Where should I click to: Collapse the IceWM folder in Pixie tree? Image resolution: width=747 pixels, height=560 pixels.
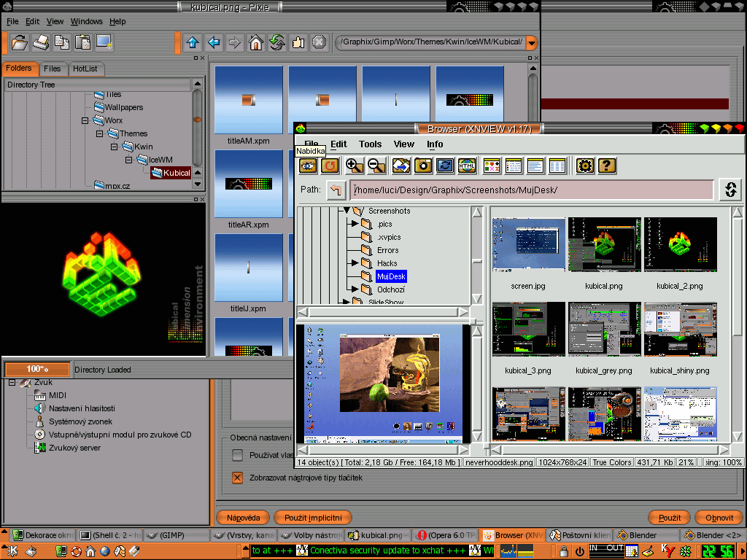(x=128, y=160)
